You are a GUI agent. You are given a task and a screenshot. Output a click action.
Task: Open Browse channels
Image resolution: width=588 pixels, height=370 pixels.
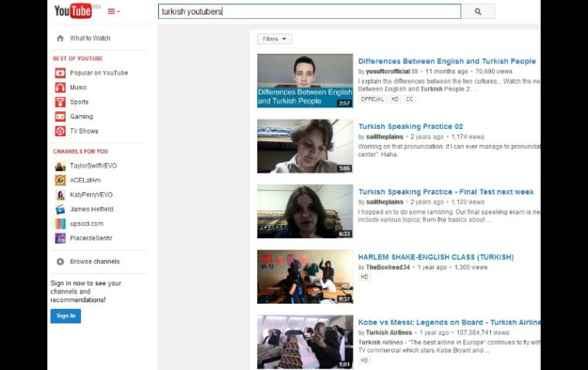tap(95, 262)
